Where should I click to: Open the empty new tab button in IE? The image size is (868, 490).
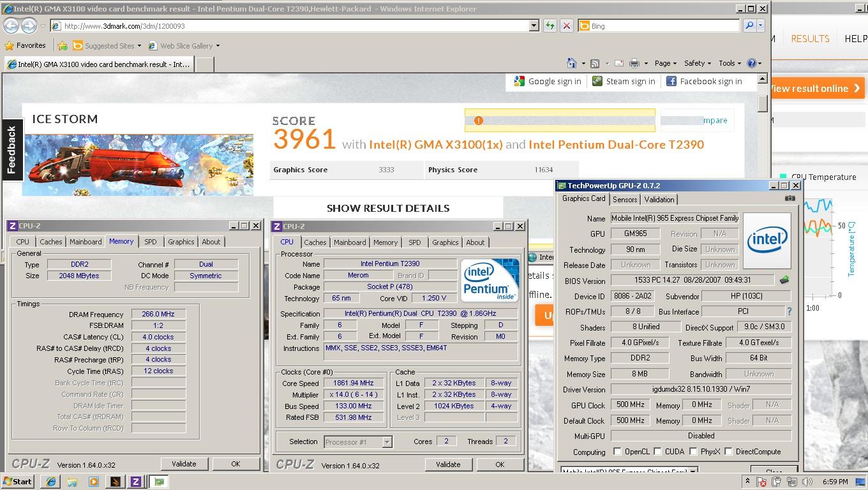click(204, 64)
